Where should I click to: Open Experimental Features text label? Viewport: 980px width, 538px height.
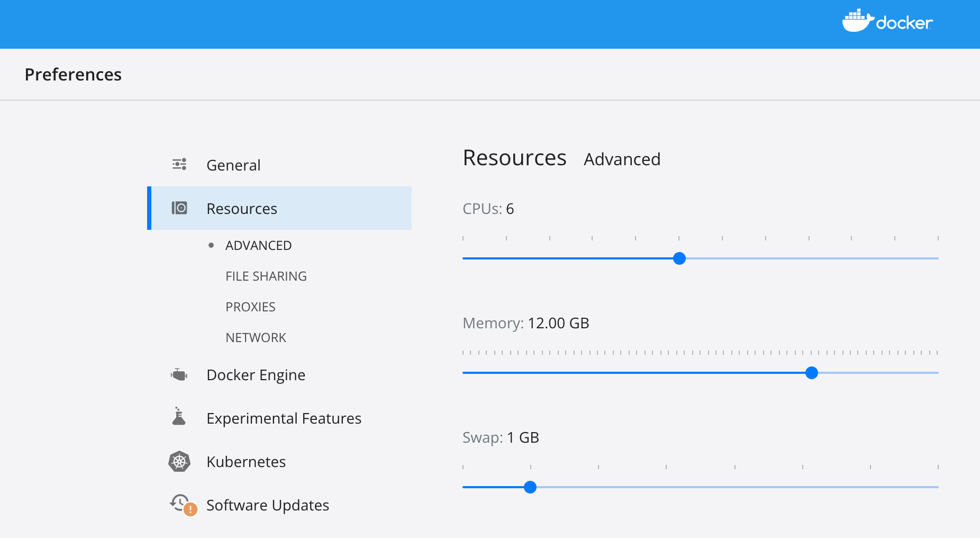click(284, 418)
